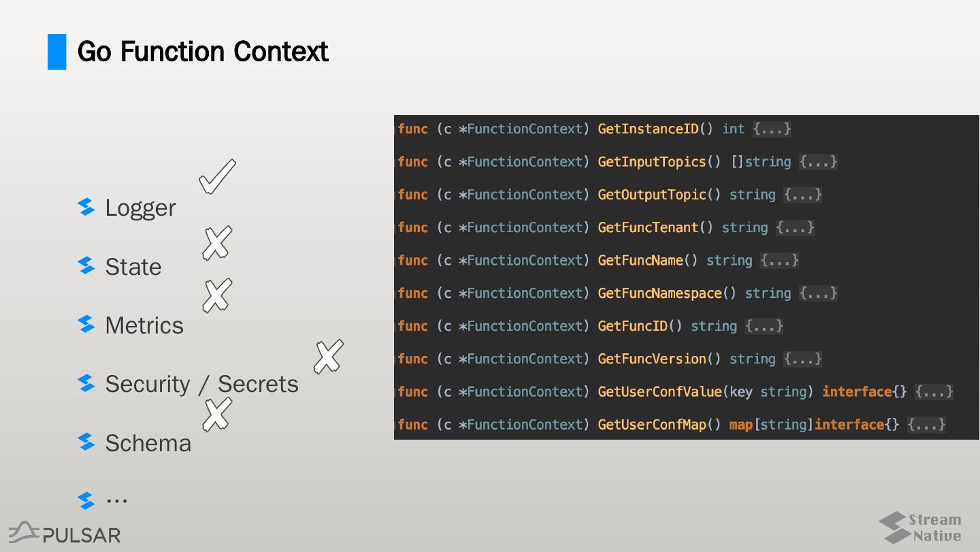
Task: Click the GetOutputTopic function name
Action: tap(652, 195)
